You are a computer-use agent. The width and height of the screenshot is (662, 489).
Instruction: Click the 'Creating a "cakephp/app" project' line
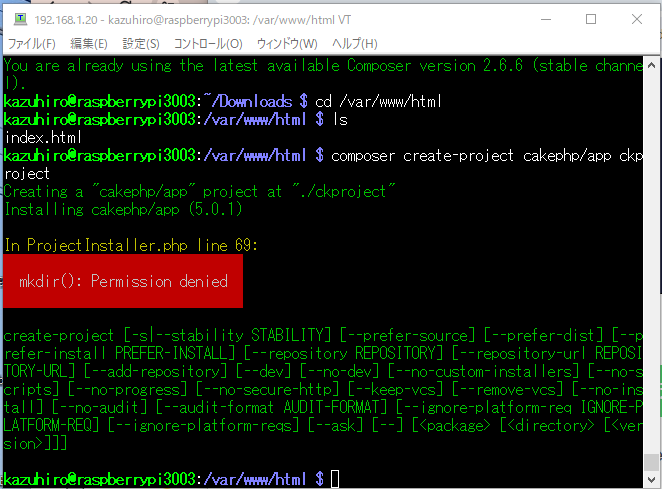(200, 191)
